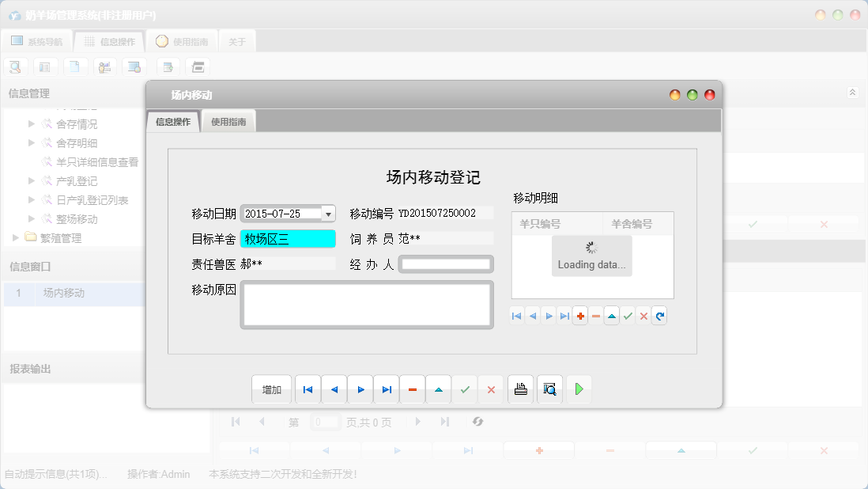This screenshot has height=489, width=868.
Task: Select the staff person toolbar icon
Action: pyautogui.click(x=105, y=66)
